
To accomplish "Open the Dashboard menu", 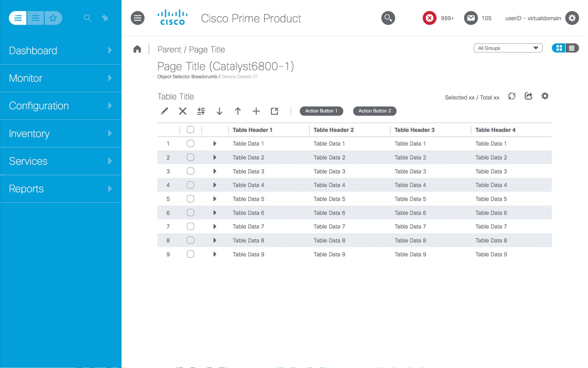I will (x=61, y=51).
